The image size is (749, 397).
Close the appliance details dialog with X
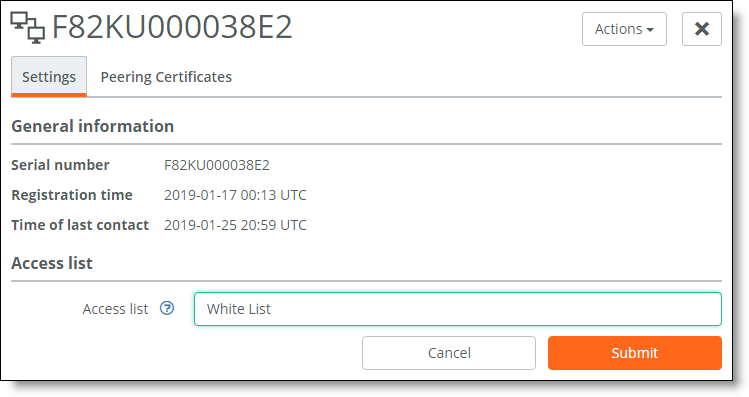(x=701, y=29)
